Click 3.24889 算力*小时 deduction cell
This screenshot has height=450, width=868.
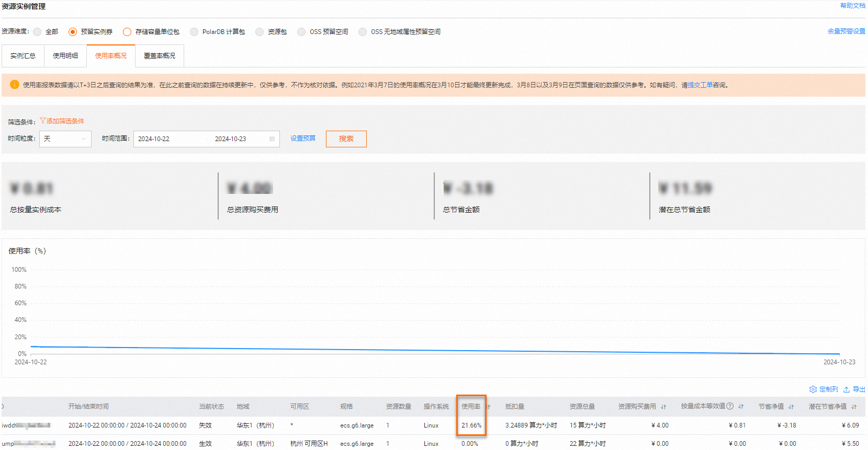point(531,425)
